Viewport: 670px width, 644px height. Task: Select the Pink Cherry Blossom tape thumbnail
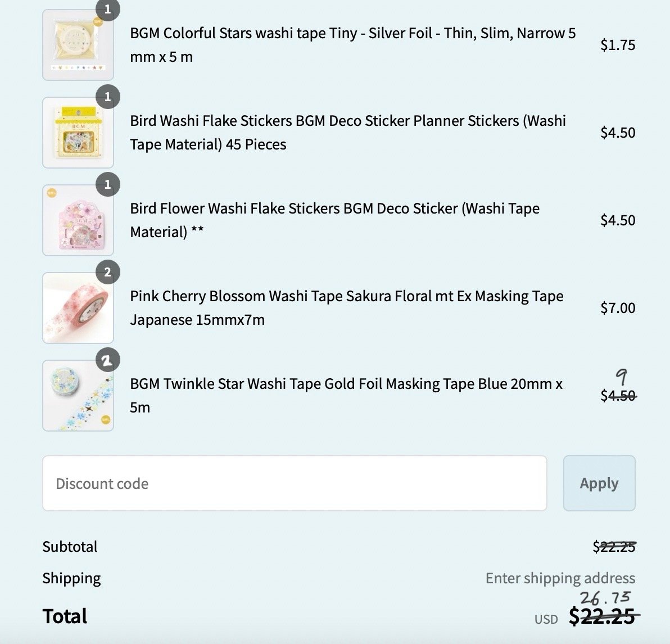coord(78,308)
